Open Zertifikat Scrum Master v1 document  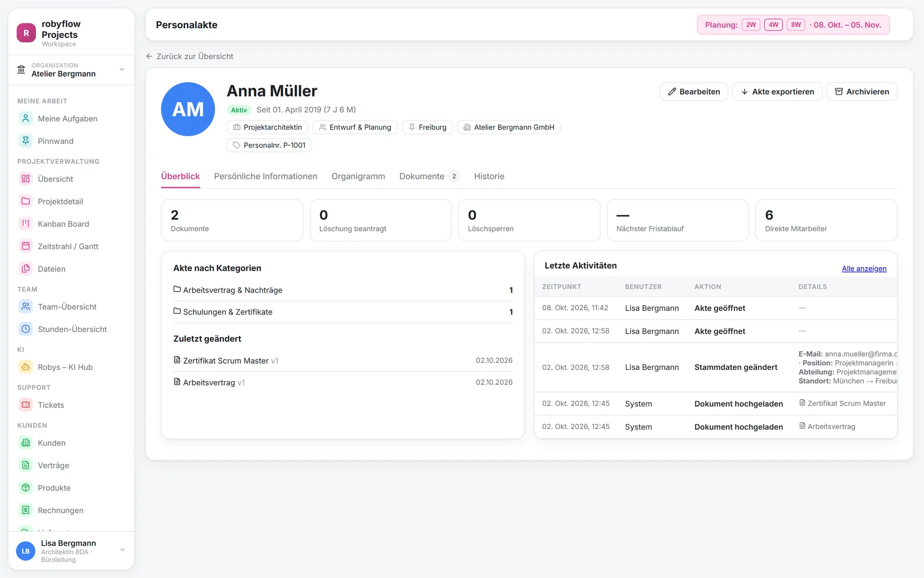click(343, 361)
